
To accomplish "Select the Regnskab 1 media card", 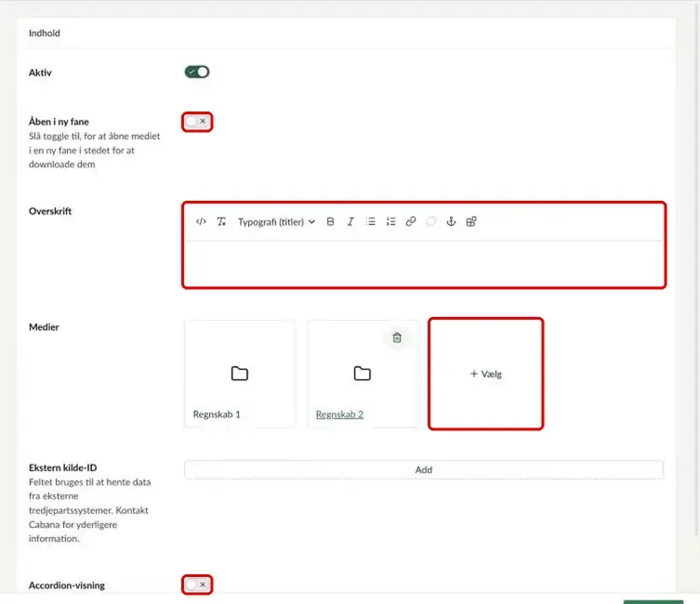I will click(240, 374).
